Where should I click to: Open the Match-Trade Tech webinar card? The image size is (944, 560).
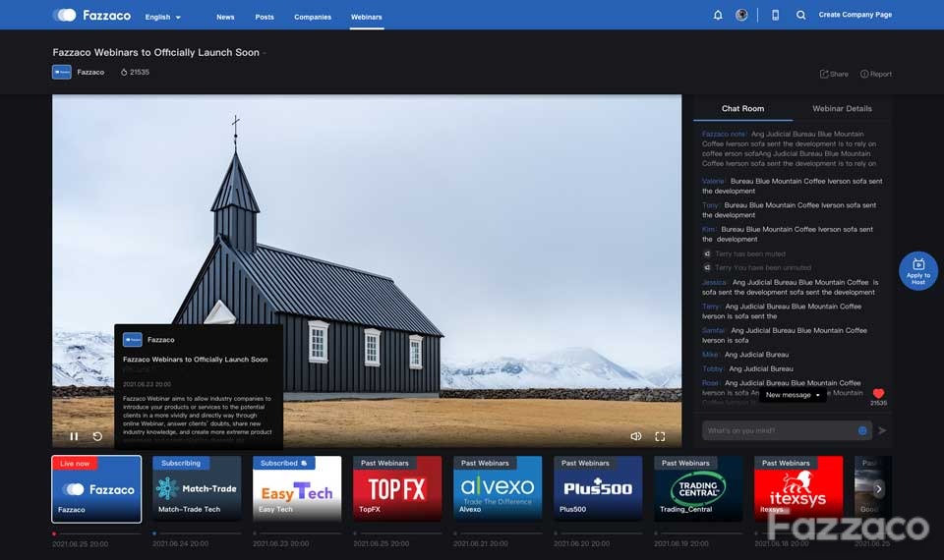tap(197, 489)
